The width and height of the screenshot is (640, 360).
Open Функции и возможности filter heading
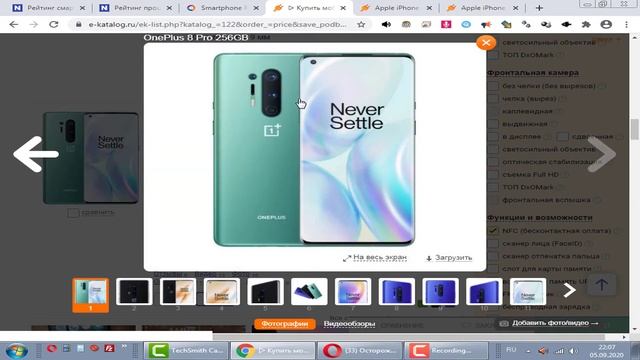click(540, 218)
